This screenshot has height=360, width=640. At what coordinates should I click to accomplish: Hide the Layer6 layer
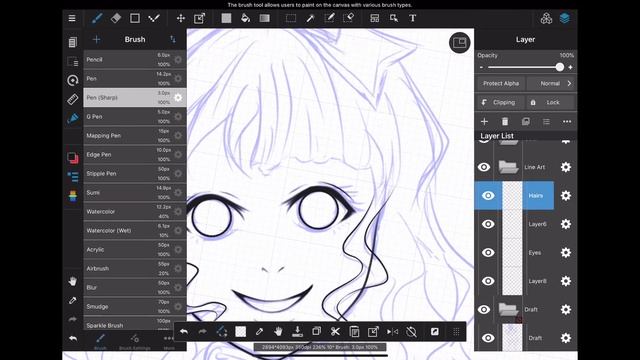pyautogui.click(x=488, y=224)
